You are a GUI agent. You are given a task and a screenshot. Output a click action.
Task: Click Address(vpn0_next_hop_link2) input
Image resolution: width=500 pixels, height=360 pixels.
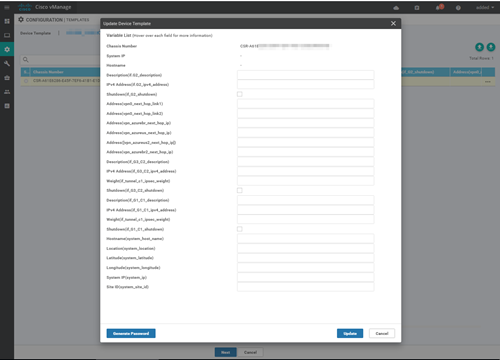[x=306, y=114]
